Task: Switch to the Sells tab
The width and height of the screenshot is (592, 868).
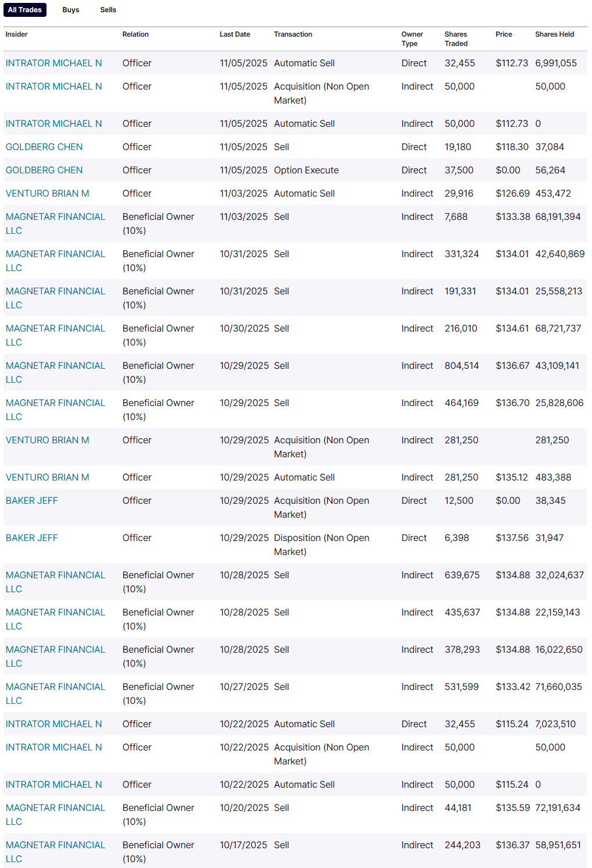Action: (108, 10)
